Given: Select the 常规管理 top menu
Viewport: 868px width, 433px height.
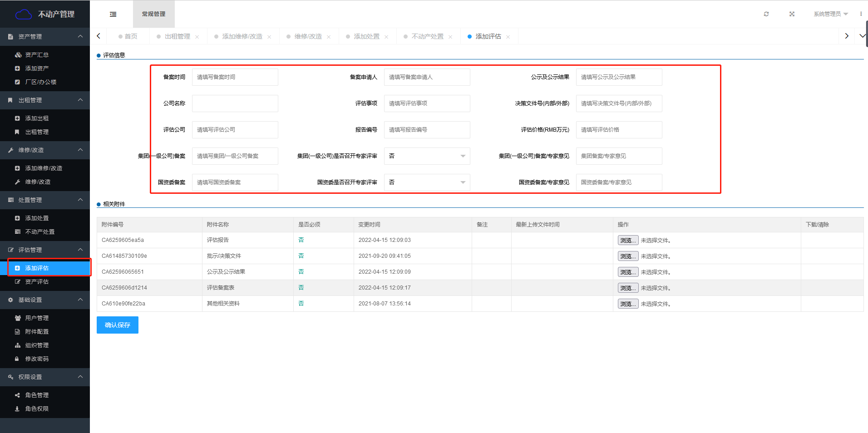Looking at the screenshot, I should tap(154, 14).
